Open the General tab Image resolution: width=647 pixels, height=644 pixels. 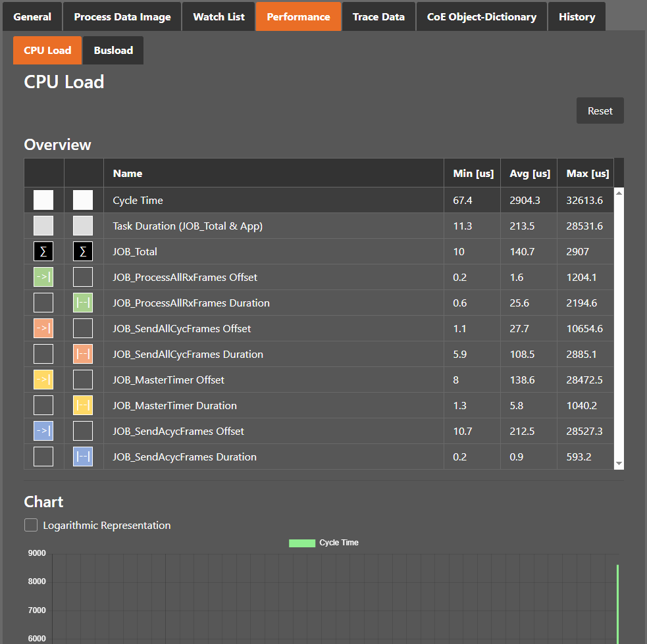32,16
